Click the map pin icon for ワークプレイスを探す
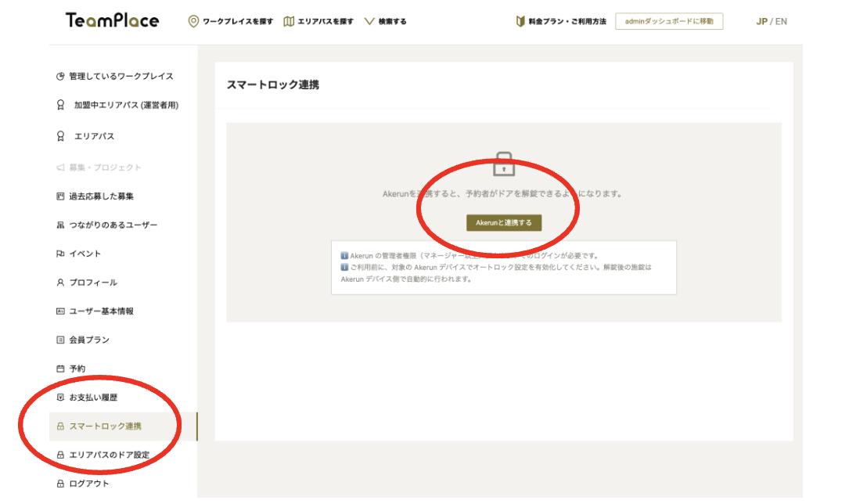Viewport: 867px width, 504px height. tap(193, 22)
